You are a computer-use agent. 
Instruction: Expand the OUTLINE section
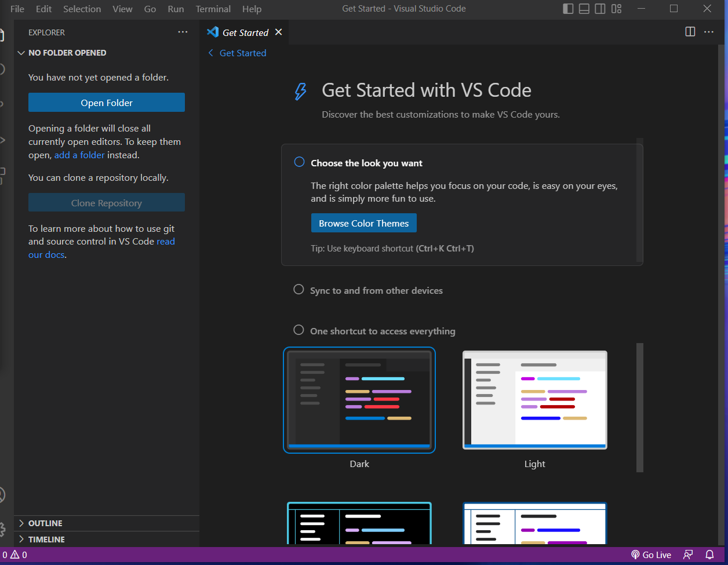[x=107, y=523]
